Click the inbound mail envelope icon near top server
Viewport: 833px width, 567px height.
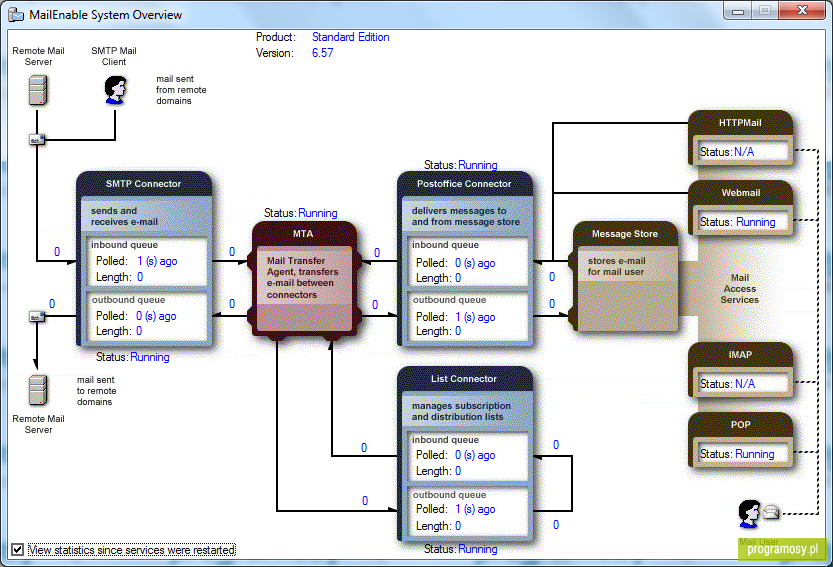[37, 140]
